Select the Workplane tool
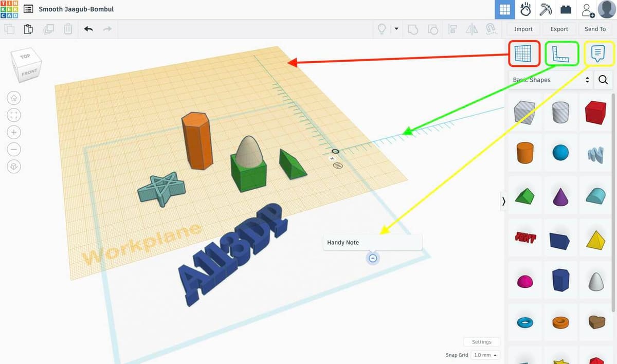 (x=524, y=53)
